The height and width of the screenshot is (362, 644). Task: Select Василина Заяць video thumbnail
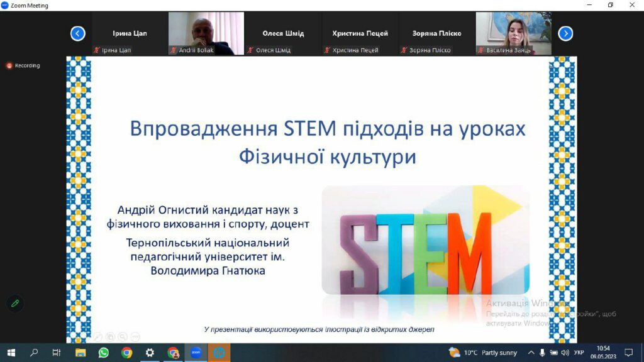[x=513, y=33]
